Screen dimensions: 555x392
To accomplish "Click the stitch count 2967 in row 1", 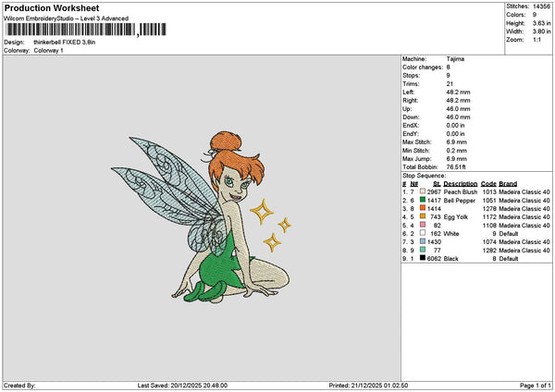I will (x=434, y=192).
